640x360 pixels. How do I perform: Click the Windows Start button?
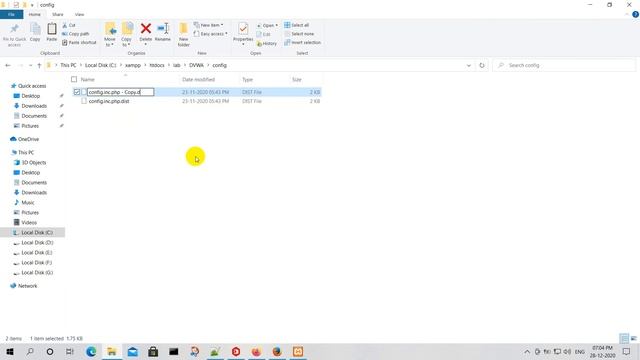[9, 351]
